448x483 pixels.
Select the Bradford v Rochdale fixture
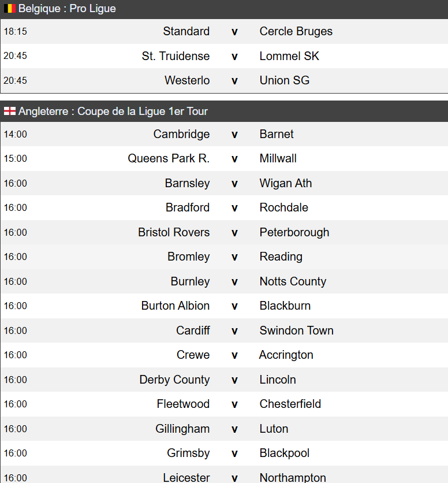pos(224,207)
